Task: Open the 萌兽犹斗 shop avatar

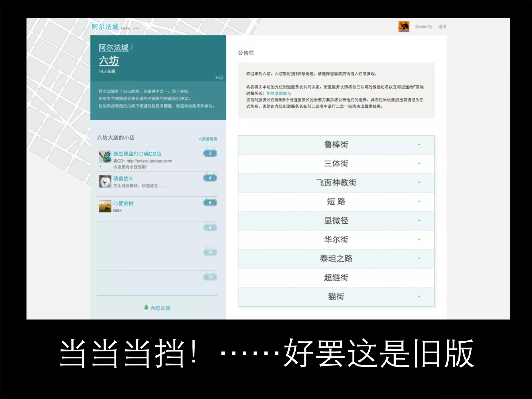Action: pyautogui.click(x=105, y=181)
